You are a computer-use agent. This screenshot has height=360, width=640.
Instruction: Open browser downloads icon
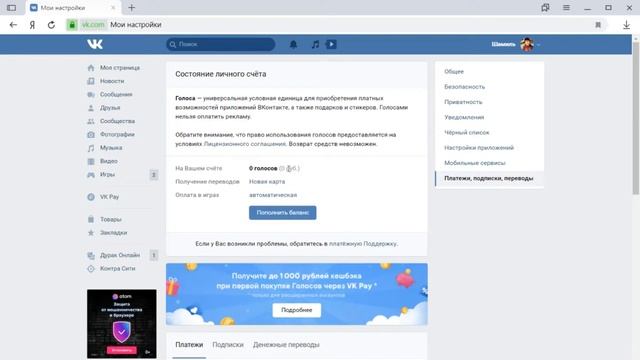coord(627,25)
